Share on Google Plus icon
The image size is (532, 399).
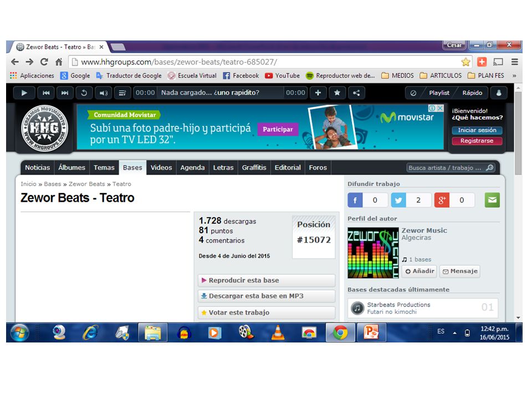point(442,200)
